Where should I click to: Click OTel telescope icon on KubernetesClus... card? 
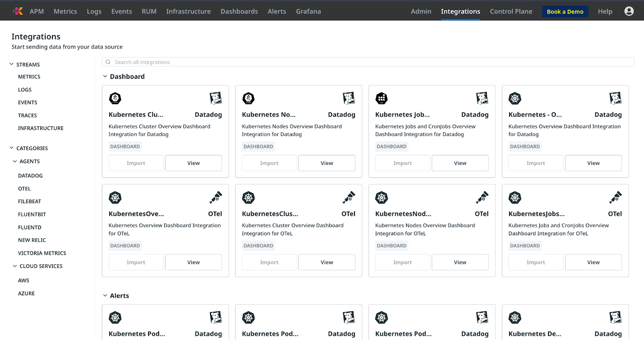point(349,198)
